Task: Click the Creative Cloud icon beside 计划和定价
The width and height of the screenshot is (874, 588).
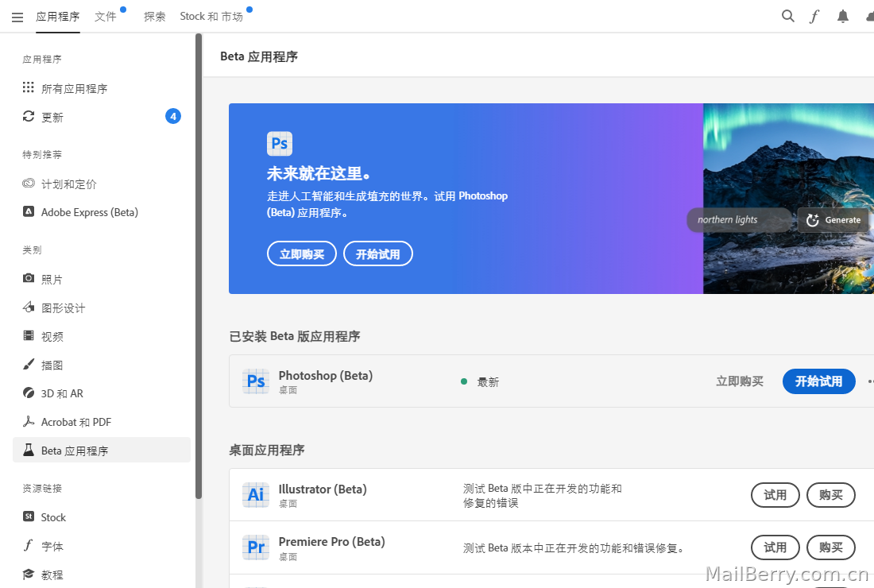Action: pos(28,184)
